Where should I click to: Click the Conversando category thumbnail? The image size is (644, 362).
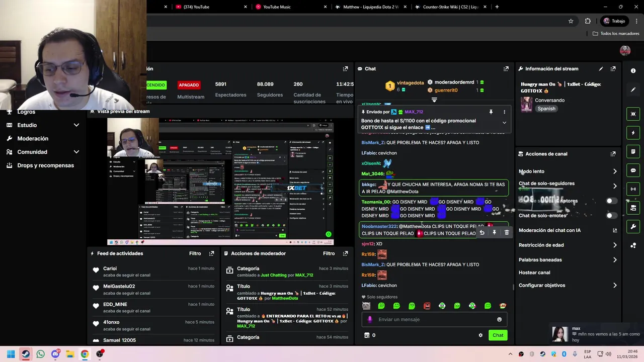tap(526, 104)
